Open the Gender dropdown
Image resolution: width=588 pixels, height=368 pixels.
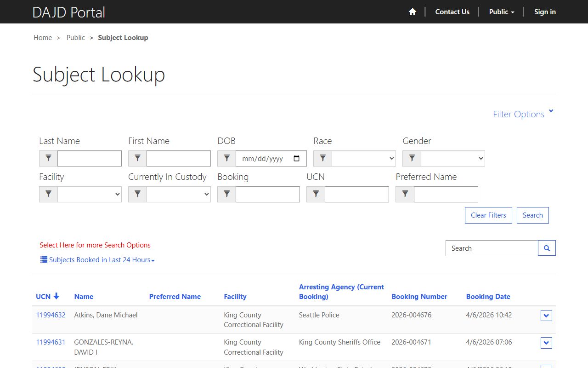click(x=452, y=159)
